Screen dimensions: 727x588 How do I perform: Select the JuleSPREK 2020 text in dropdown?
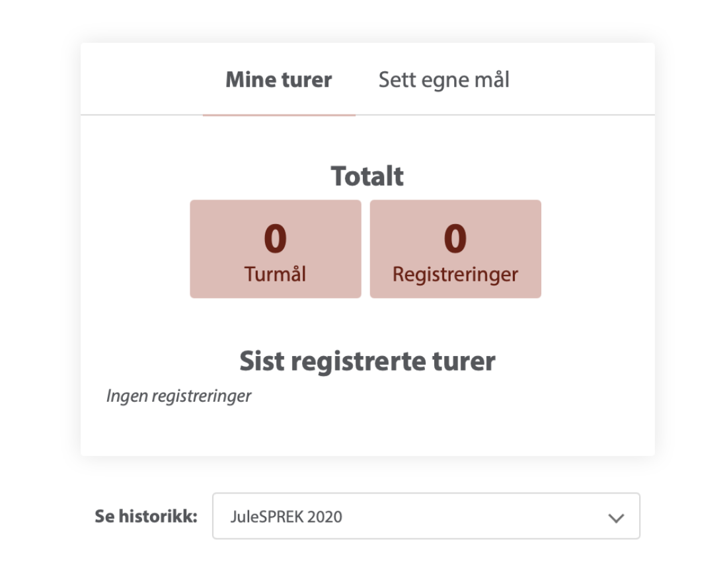pyautogui.click(x=286, y=517)
